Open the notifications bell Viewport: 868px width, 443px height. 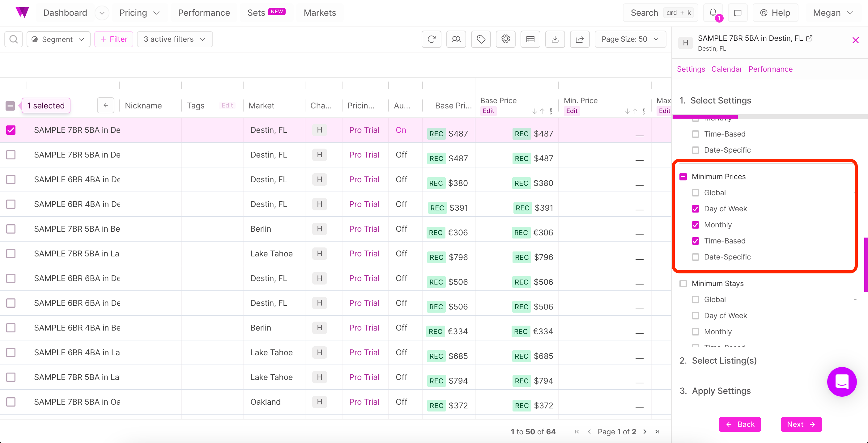713,13
